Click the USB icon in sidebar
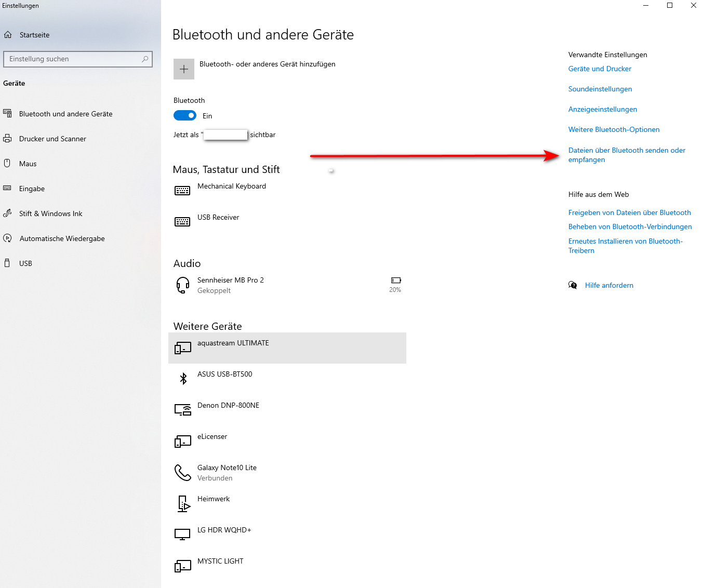 [7, 263]
